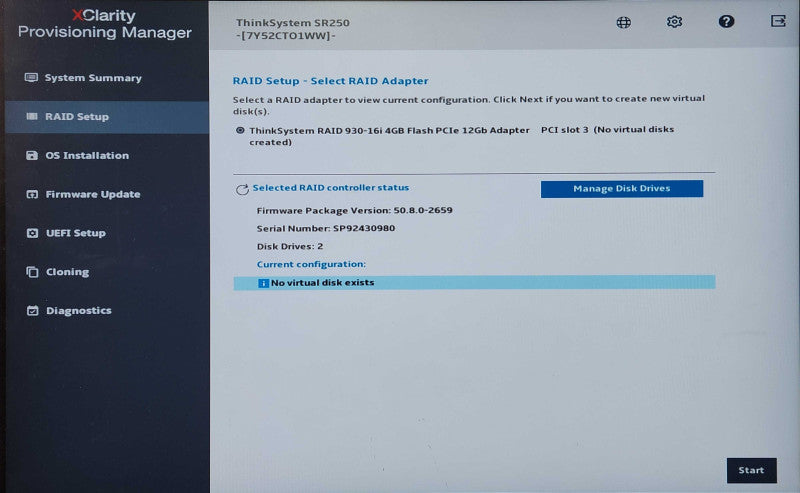
Task: Click the Cloning copy icon
Action: click(32, 272)
